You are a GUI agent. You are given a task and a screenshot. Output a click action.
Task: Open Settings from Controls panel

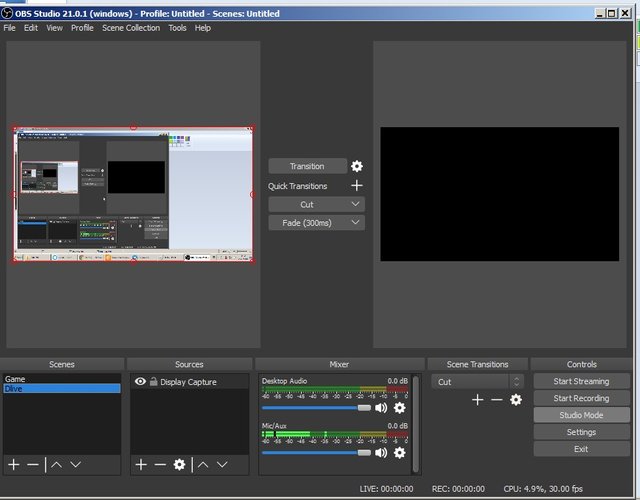(581, 432)
